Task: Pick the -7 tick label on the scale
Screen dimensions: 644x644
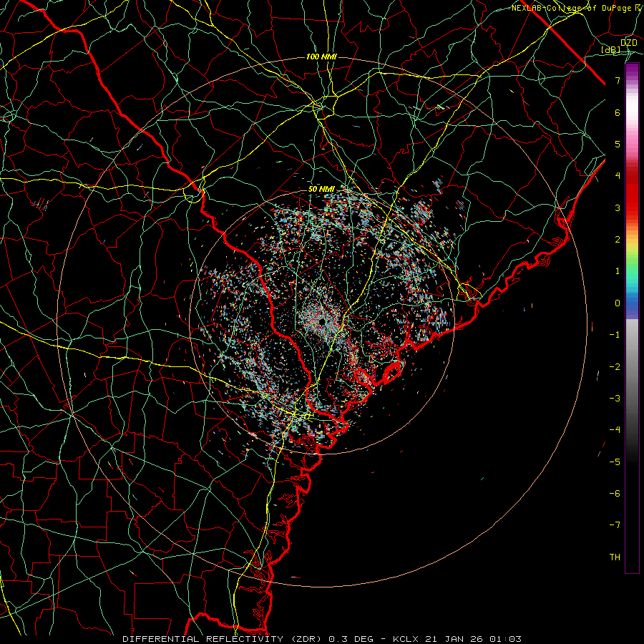Action: point(615,525)
